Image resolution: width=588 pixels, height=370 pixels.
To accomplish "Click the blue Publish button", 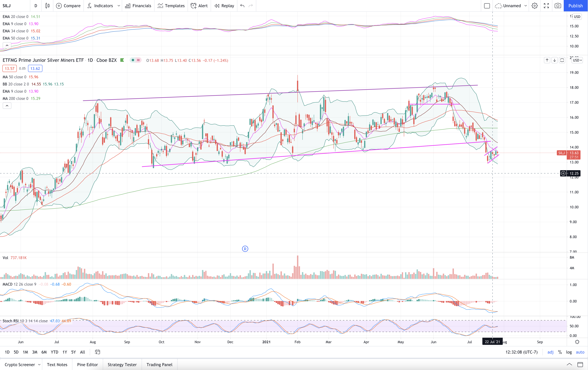I will tap(576, 6).
